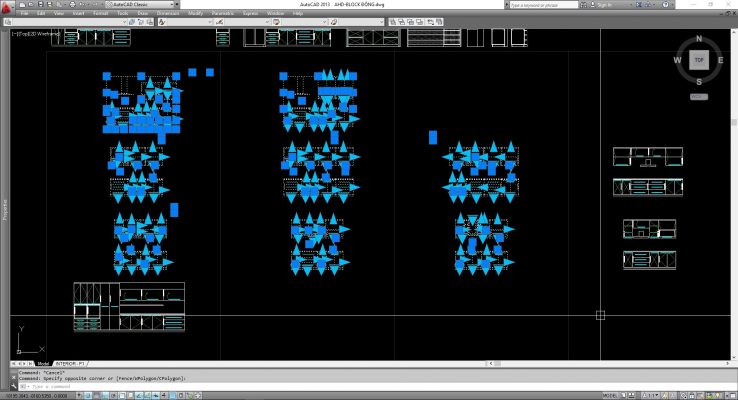Click the Sign In button

coord(602,5)
